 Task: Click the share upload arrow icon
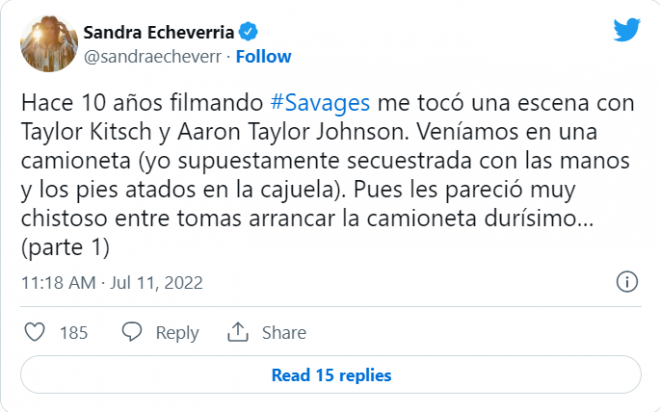click(x=238, y=332)
